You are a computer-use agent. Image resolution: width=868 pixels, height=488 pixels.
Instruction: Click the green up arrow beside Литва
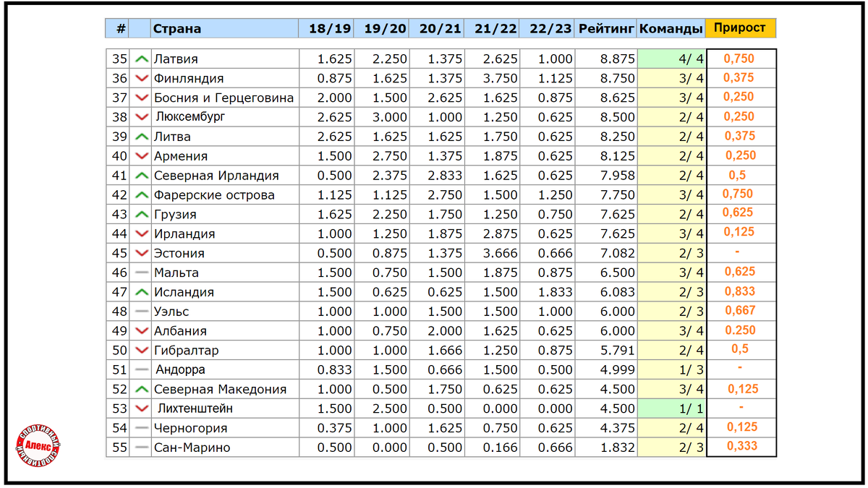pyautogui.click(x=142, y=137)
